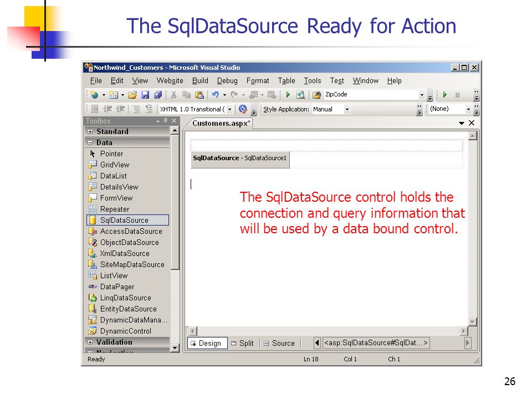The height and width of the screenshot is (399, 532).
Task: Click the Copy icon in toolbar
Action: tap(186, 95)
